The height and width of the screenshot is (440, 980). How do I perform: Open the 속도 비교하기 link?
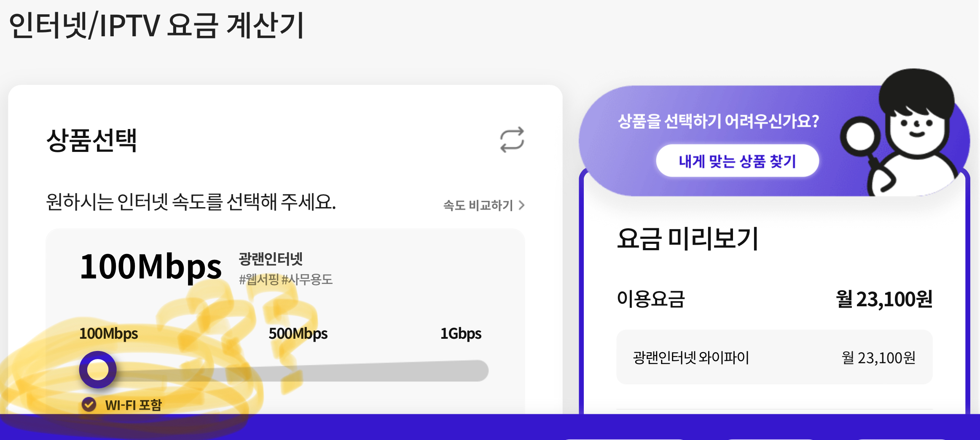click(478, 205)
